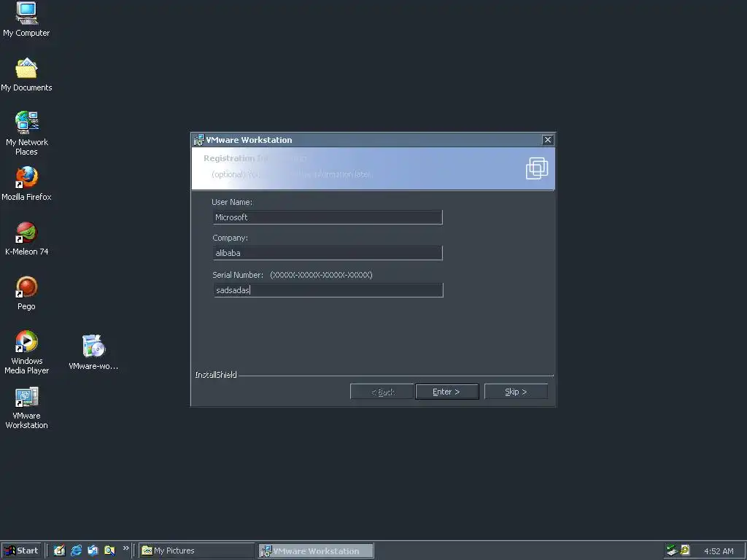The height and width of the screenshot is (560, 747).
Task: Click the 'User Name:' label
Action: tap(232, 202)
